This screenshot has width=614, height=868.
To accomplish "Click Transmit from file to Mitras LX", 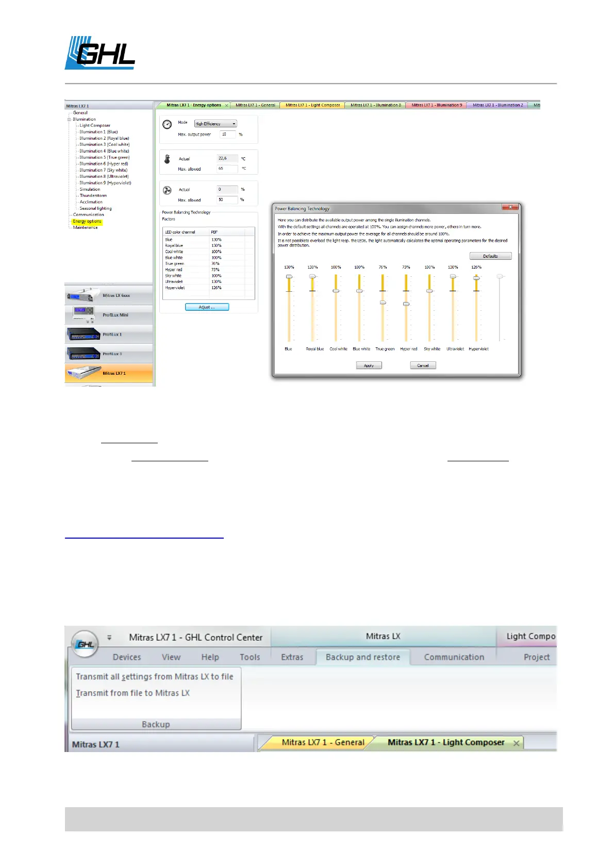I will (x=133, y=693).
